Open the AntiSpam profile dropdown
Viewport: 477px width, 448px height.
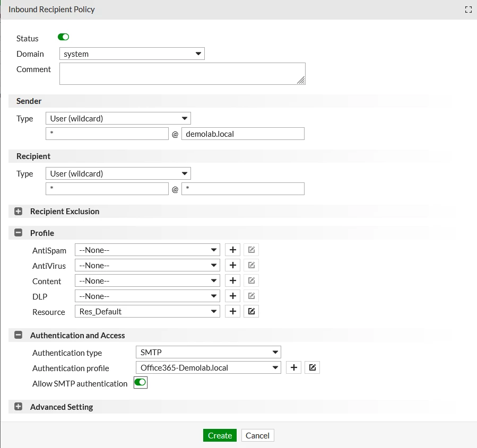(147, 250)
